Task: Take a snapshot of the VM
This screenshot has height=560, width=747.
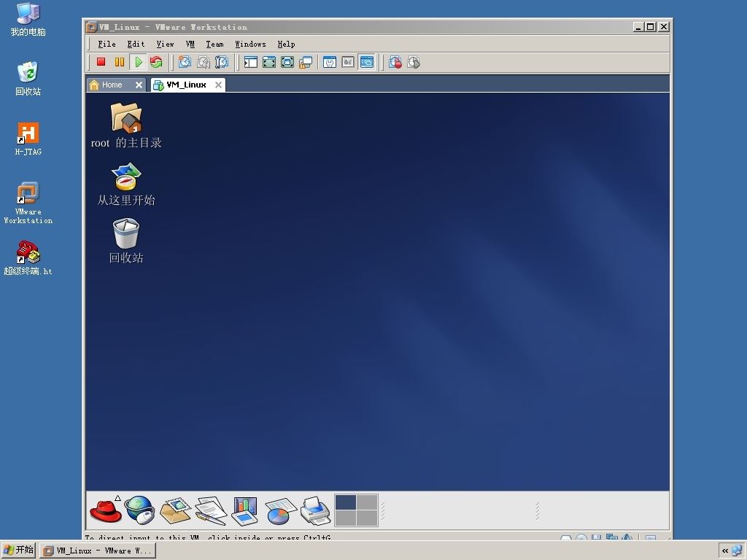Action: (185, 62)
